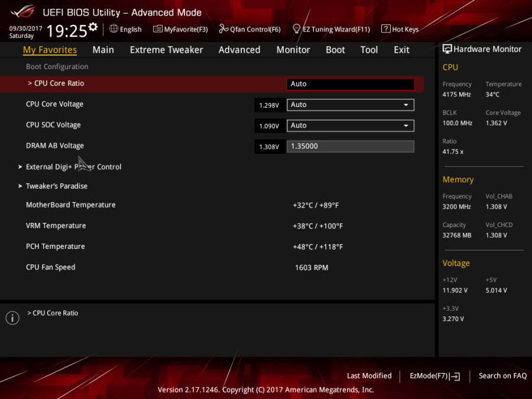Click the Ratio 41.75 x value
The height and width of the screenshot is (399, 532).
tap(453, 152)
